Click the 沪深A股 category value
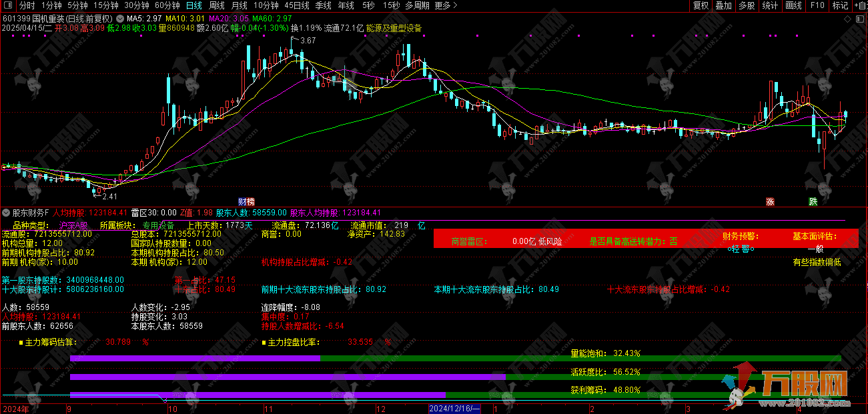 (73, 225)
